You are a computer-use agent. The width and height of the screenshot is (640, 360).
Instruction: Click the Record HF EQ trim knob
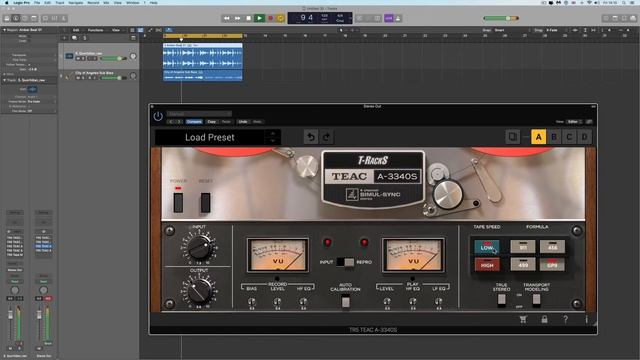(x=303, y=302)
